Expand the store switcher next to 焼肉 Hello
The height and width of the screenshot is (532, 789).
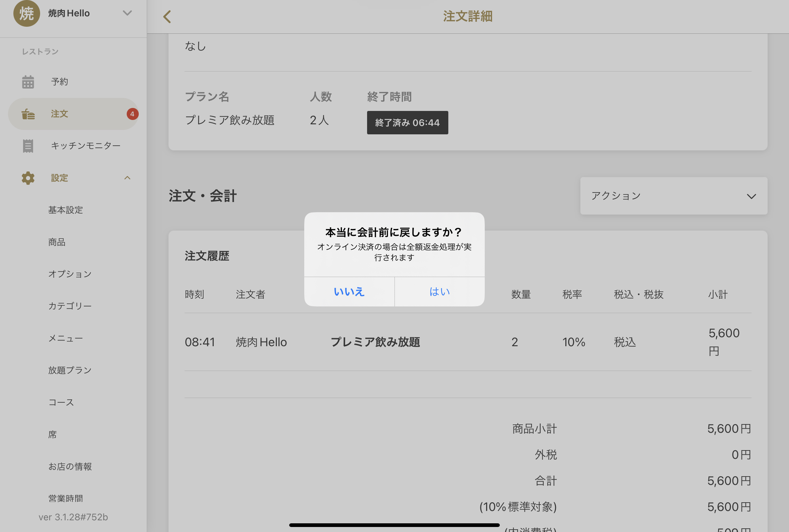pos(127,13)
